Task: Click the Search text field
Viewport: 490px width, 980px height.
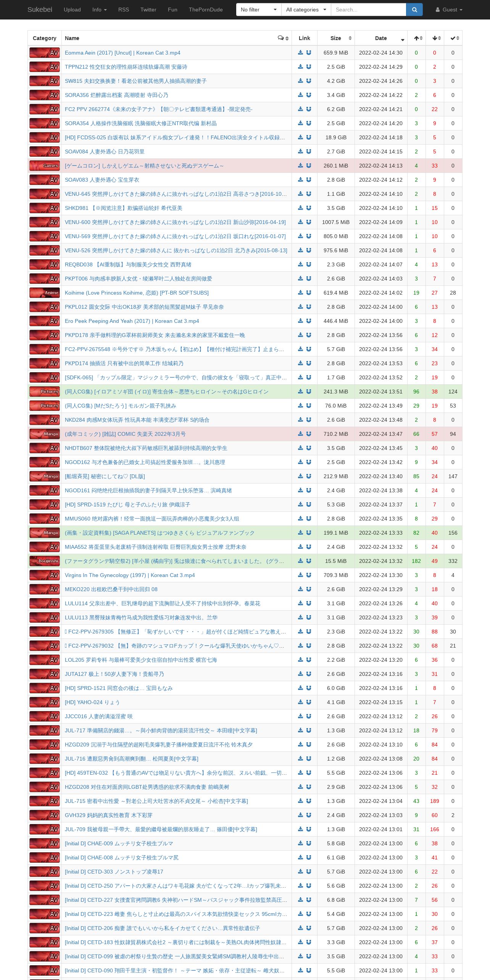Action: coord(368,10)
